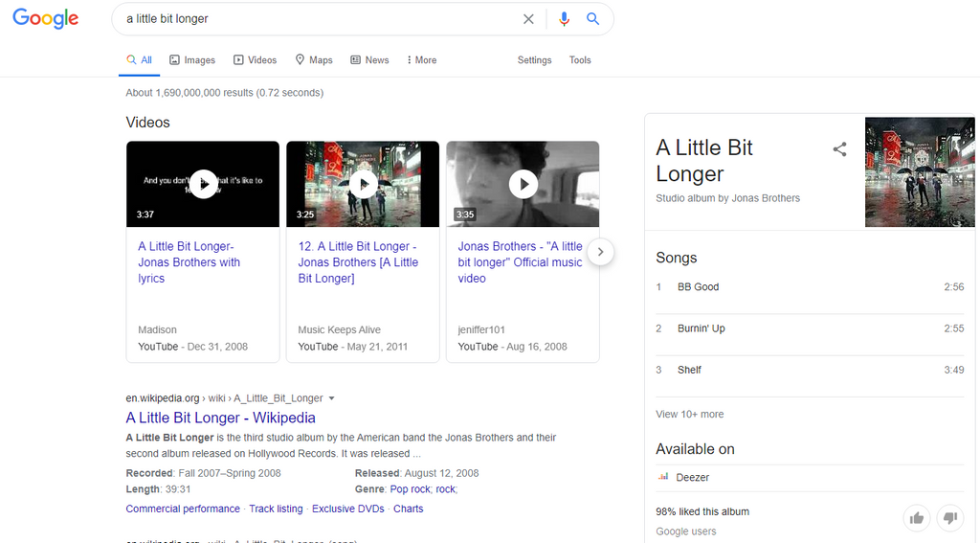Screen dimensions: 980x543
Task: Open '12. A Little Bit Longer' video link
Action: [358, 262]
